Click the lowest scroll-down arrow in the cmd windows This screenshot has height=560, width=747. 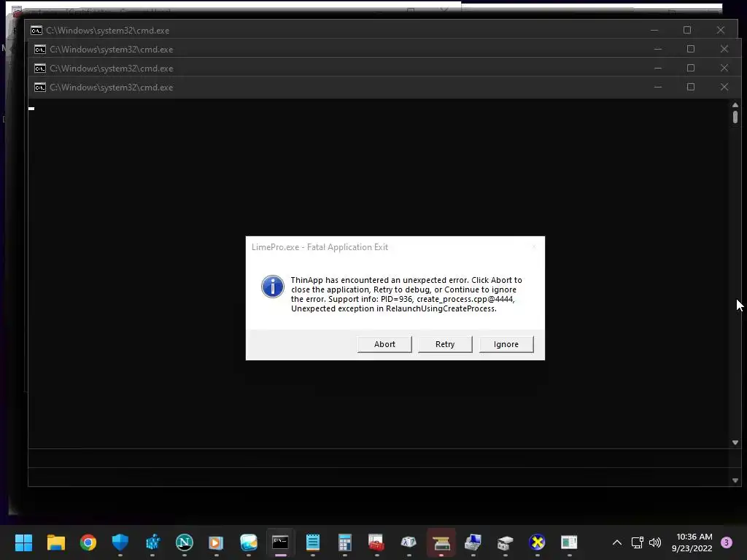735,481
